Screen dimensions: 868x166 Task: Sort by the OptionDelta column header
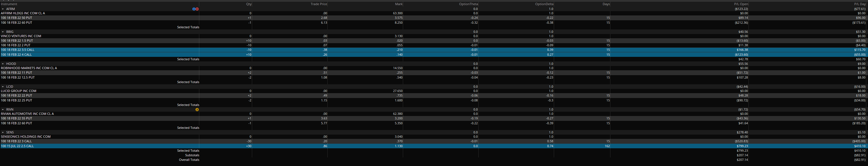coord(544,4)
